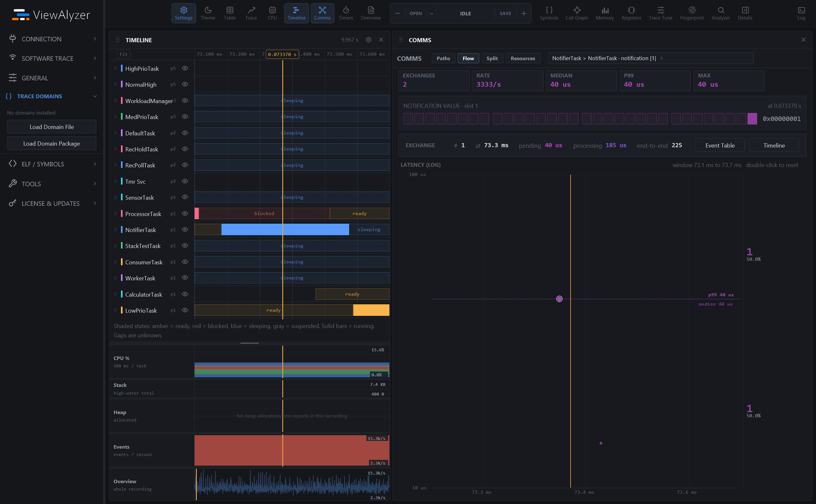Toggle visibility of SensorTask row
816x504 pixels.
[x=185, y=197]
